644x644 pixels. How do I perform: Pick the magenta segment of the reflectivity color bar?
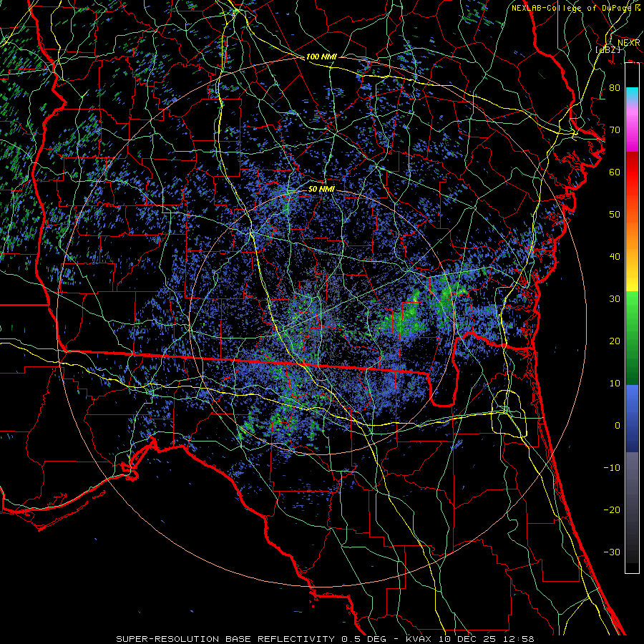pos(632,135)
